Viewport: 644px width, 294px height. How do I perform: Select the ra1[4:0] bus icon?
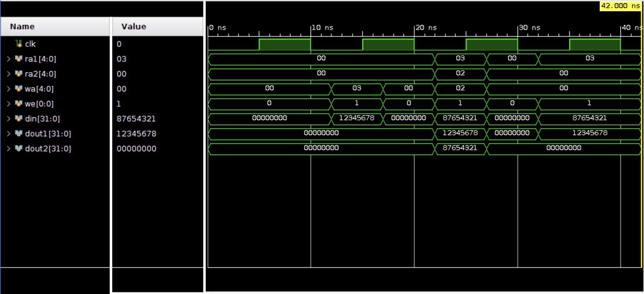(x=19, y=59)
